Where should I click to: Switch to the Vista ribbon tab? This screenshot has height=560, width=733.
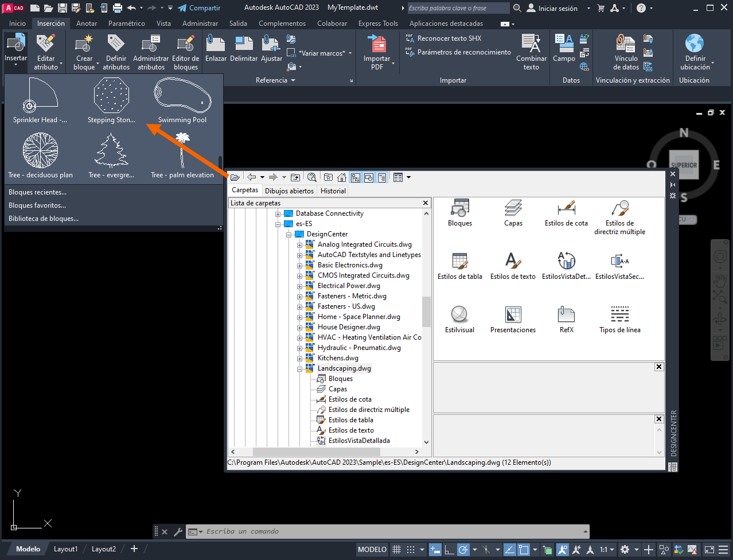click(x=163, y=24)
